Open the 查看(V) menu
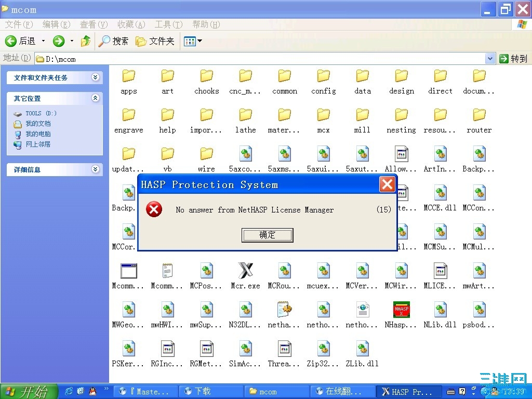Image resolution: width=532 pixels, height=399 pixels. pos(94,24)
